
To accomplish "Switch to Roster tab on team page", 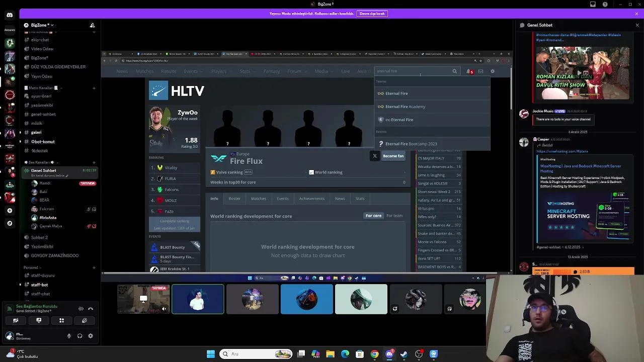I will click(234, 199).
